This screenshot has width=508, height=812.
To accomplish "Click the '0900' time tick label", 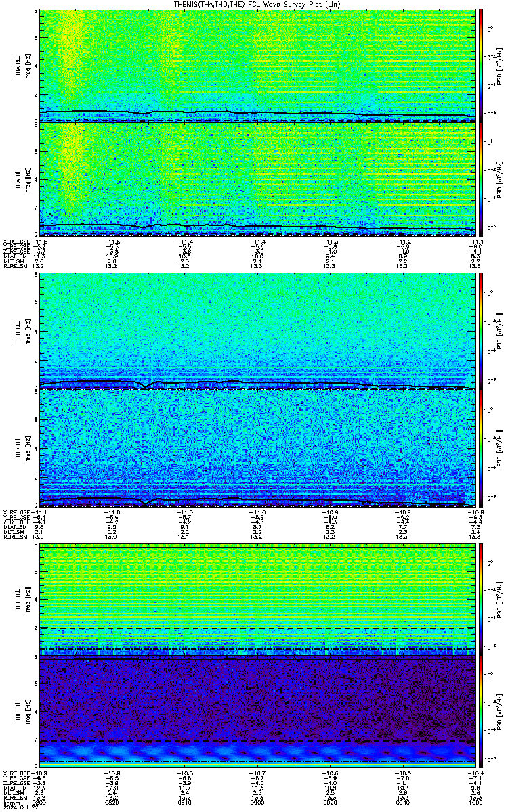I will pos(257,801).
